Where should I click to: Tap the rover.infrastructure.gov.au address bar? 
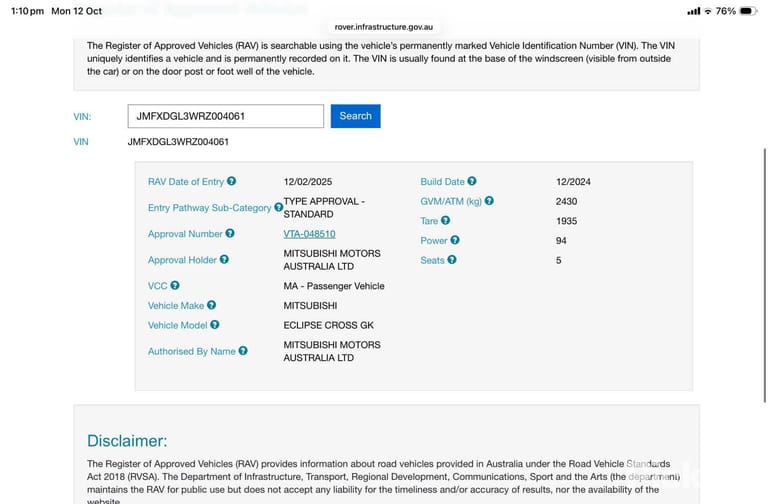[384, 27]
